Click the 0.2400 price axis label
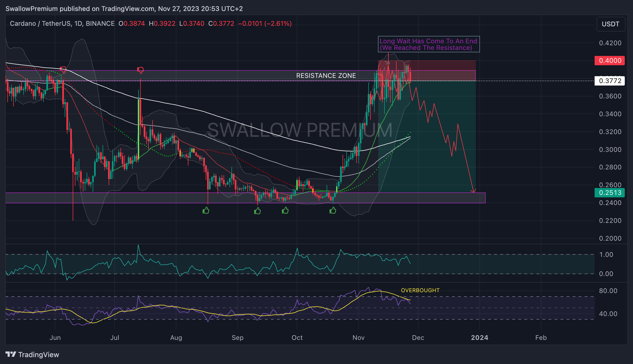This screenshot has height=364, width=633. coord(610,203)
